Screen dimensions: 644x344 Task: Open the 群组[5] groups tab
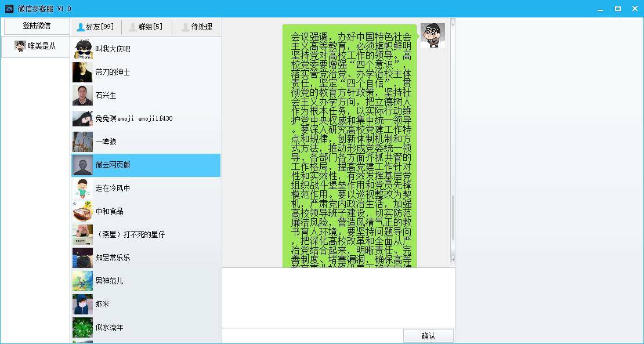(146, 27)
